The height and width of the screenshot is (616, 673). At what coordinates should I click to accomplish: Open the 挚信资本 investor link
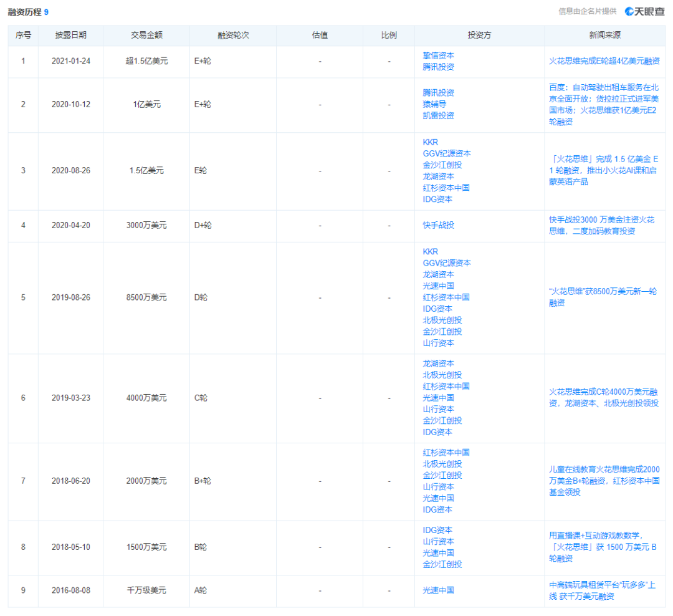point(438,55)
